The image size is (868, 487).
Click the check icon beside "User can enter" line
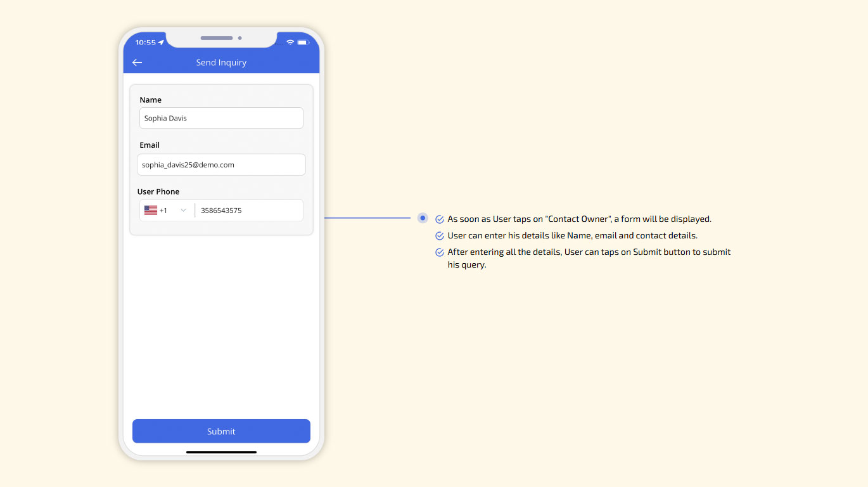click(440, 236)
